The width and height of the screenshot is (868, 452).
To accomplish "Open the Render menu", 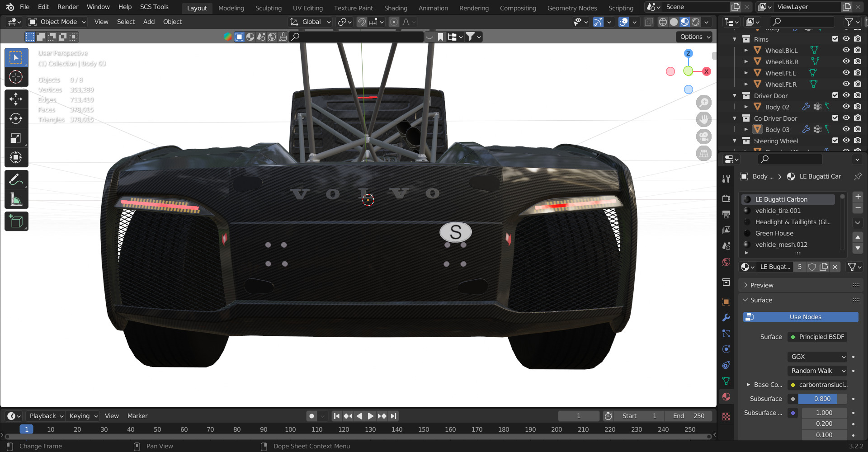I will coord(68,7).
